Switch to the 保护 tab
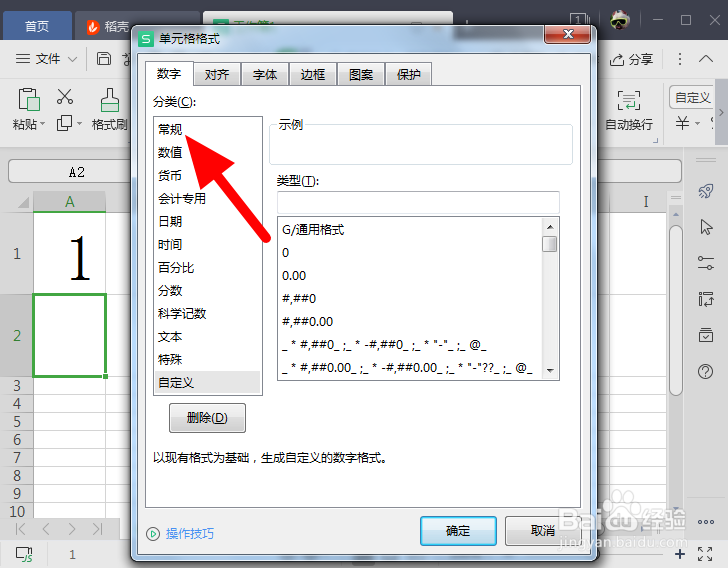 tap(409, 74)
